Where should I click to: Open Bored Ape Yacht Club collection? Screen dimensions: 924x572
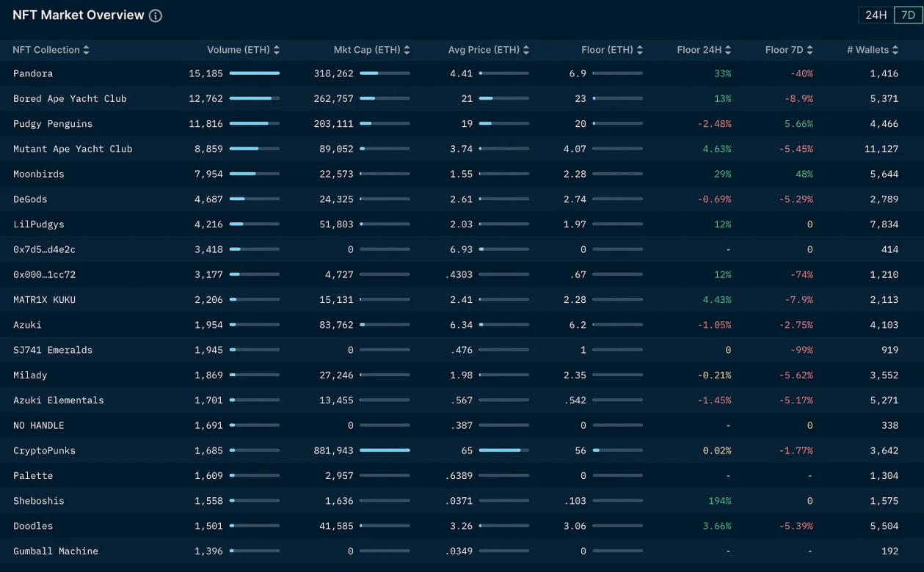click(70, 98)
